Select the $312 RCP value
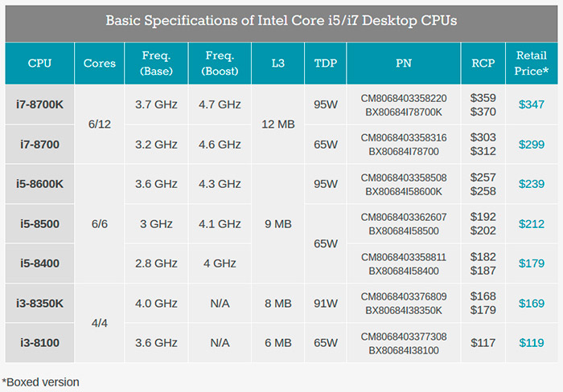 [x=483, y=151]
